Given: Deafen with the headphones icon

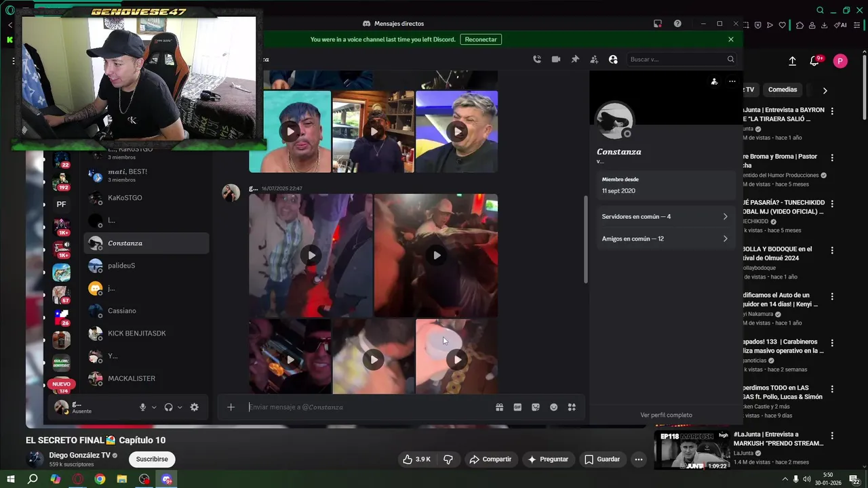Looking at the screenshot, I should click(168, 407).
